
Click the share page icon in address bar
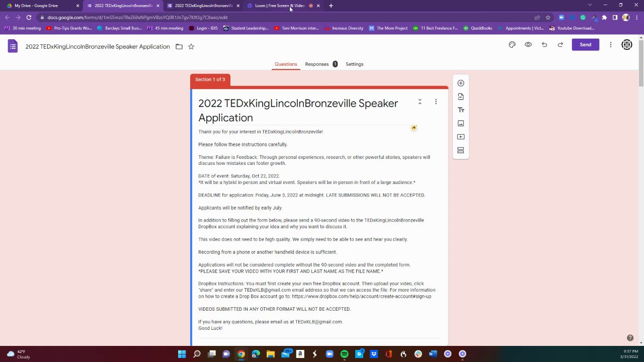click(x=537, y=18)
